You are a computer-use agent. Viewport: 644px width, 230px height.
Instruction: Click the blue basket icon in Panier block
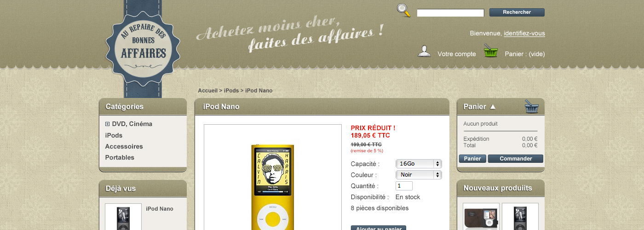click(532, 107)
